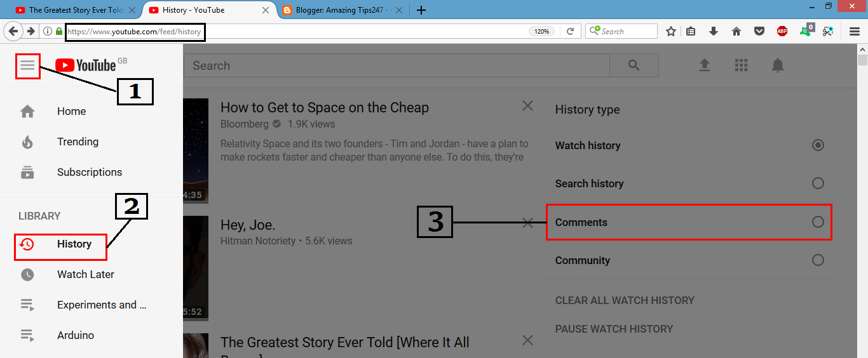The image size is (868, 358).
Task: Click the YouTube search field
Action: [x=397, y=65]
